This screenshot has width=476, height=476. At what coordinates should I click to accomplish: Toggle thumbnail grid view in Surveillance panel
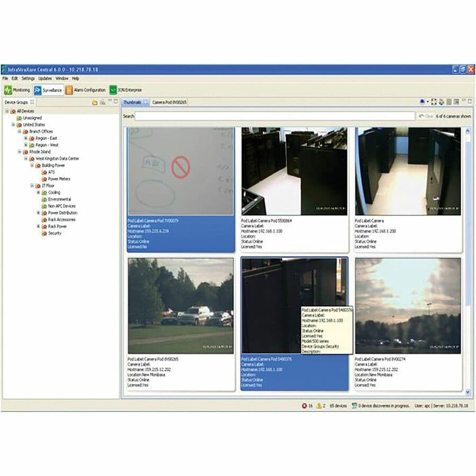pos(448,101)
